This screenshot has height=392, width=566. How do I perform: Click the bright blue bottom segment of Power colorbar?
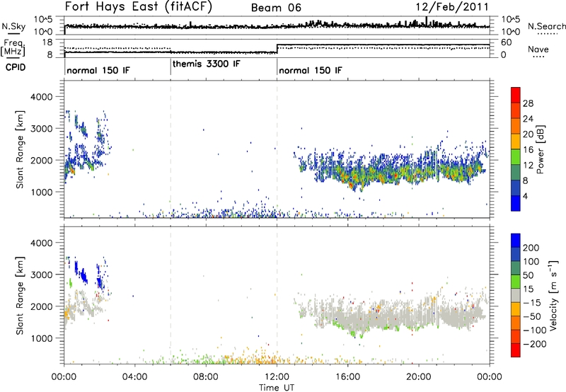(516, 204)
